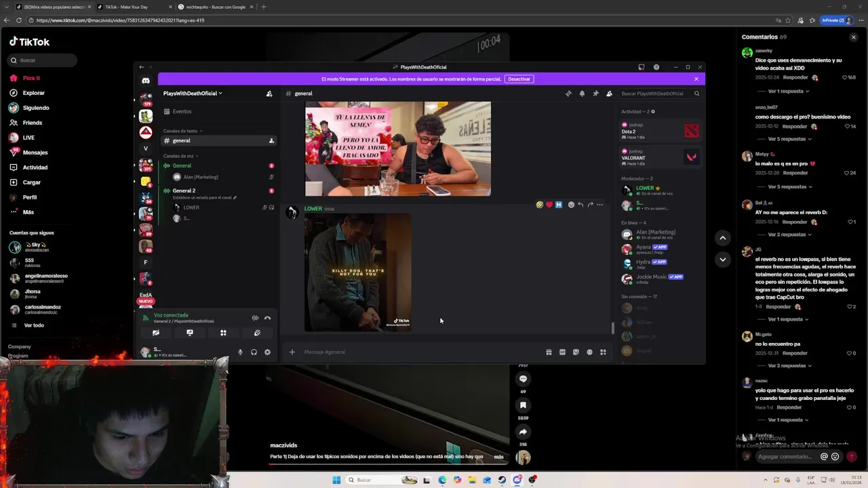Open LIVE in TikTok sidebar
Image resolution: width=868 pixels, height=488 pixels.
(28, 138)
